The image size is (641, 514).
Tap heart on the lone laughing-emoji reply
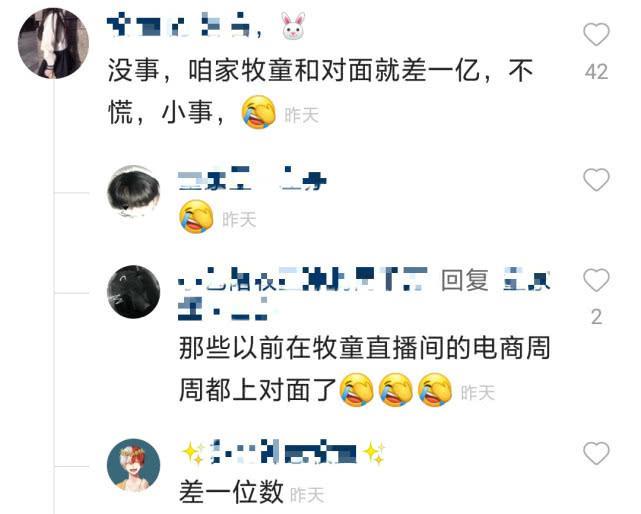(596, 180)
